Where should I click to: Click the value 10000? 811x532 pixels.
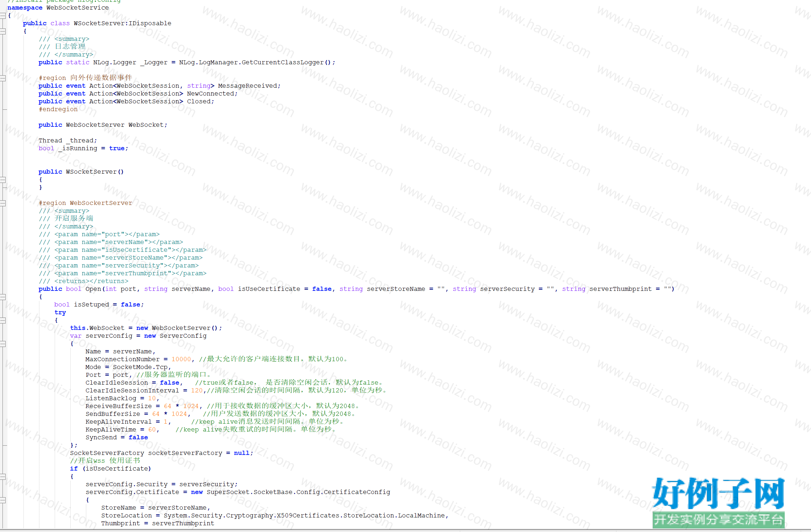click(181, 359)
